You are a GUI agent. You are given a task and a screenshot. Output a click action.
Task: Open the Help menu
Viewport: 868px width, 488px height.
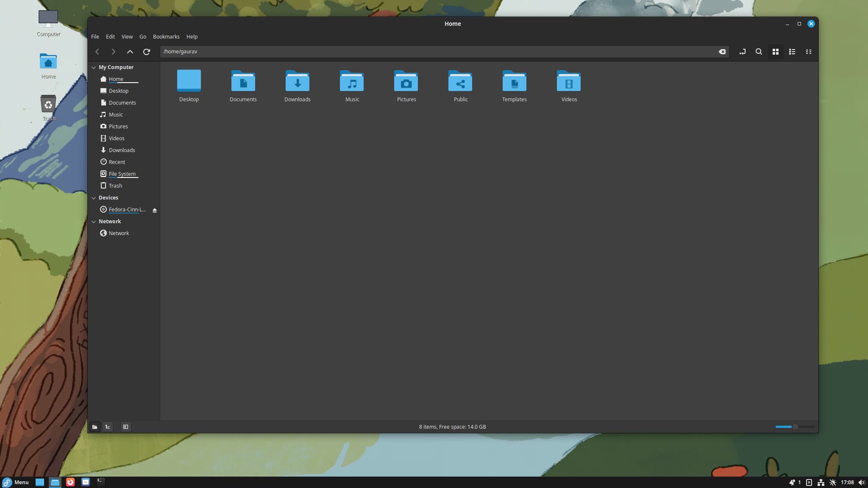point(192,37)
